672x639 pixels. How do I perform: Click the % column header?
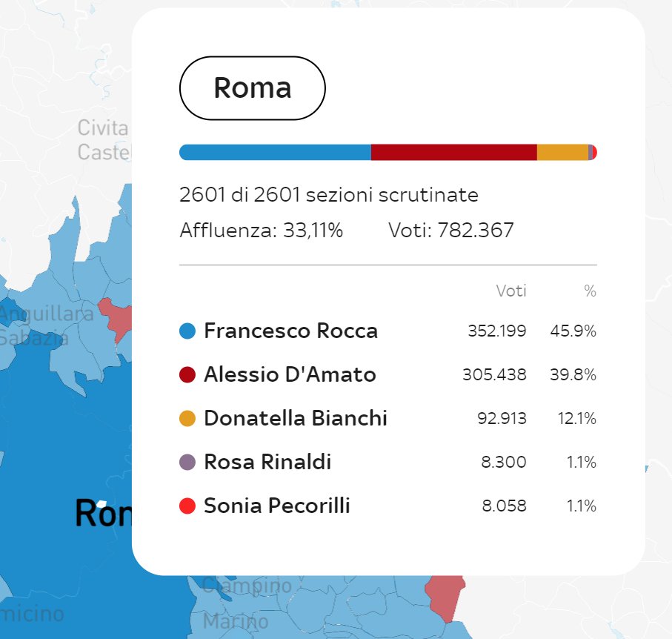point(590,291)
